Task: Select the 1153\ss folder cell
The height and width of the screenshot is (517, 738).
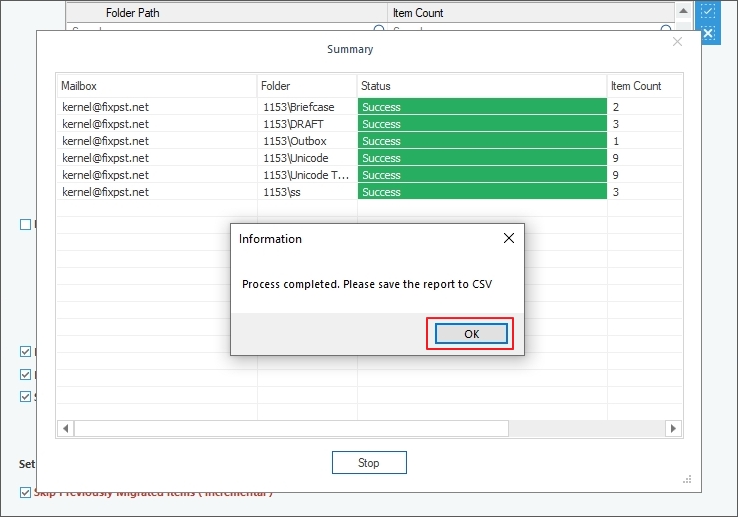Action: (307, 192)
